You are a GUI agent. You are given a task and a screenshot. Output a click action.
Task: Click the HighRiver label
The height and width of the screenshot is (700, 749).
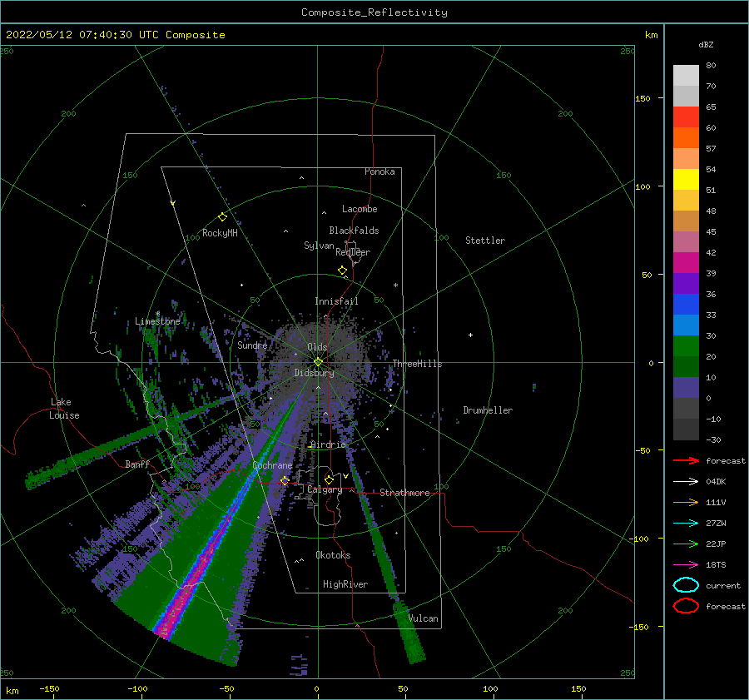pos(345,584)
